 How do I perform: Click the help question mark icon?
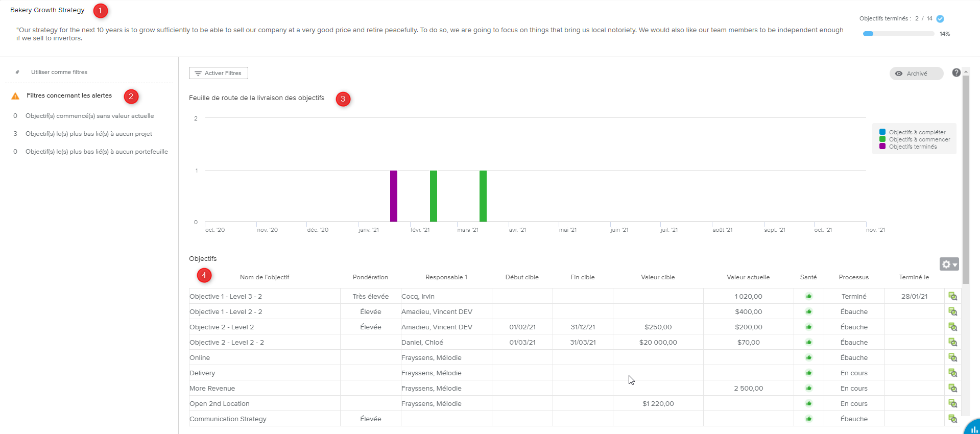tap(956, 73)
